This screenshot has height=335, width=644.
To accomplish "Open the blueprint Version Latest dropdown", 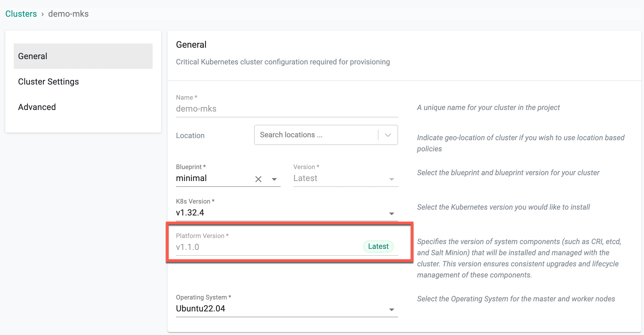I will [345, 178].
